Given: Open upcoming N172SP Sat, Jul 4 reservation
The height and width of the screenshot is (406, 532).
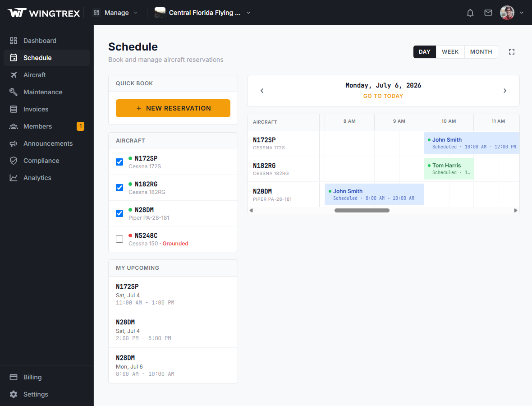Looking at the screenshot, I should coord(173,294).
